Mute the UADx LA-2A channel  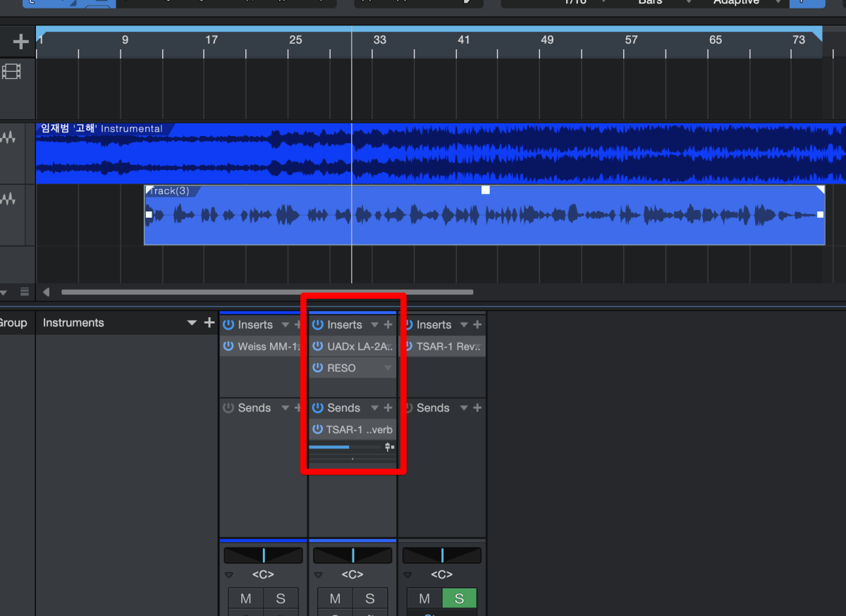335,598
